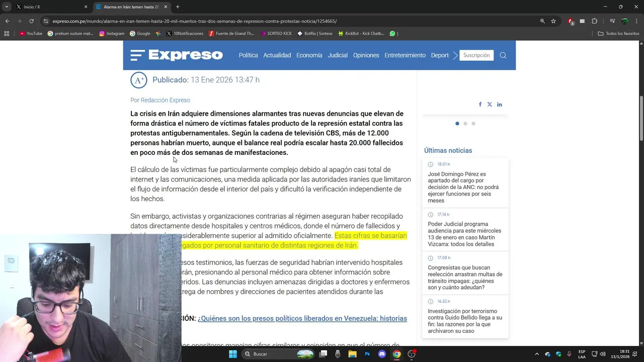
Task: Open the Todos los favoritos folder
Action: click(619, 34)
